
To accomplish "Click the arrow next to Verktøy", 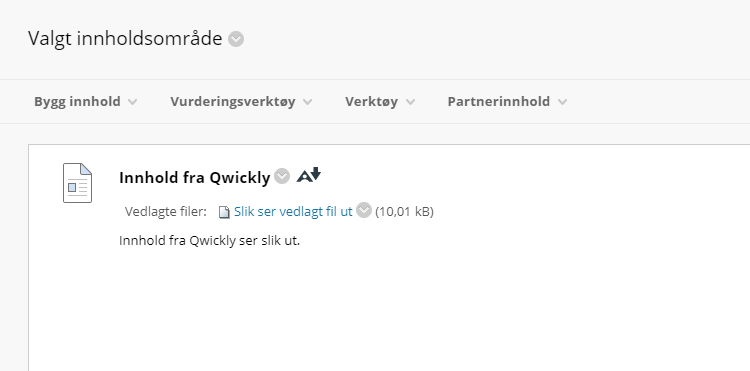I will point(410,102).
